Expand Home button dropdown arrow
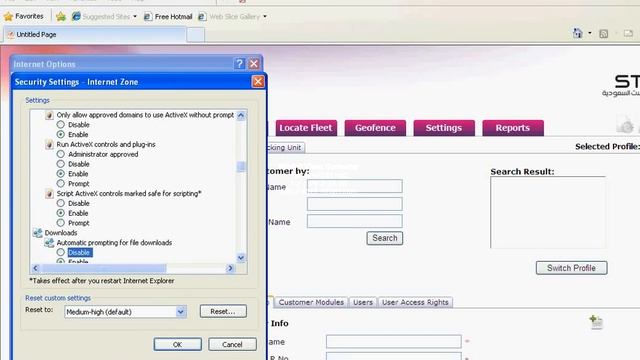 [590, 33]
